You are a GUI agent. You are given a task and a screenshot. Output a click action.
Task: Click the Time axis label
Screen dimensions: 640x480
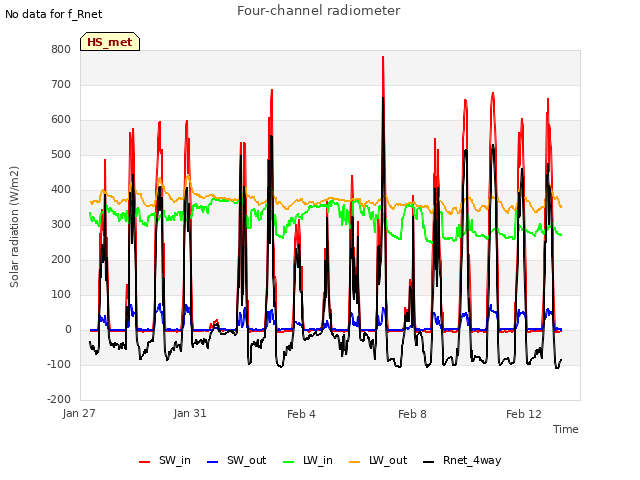click(x=566, y=429)
